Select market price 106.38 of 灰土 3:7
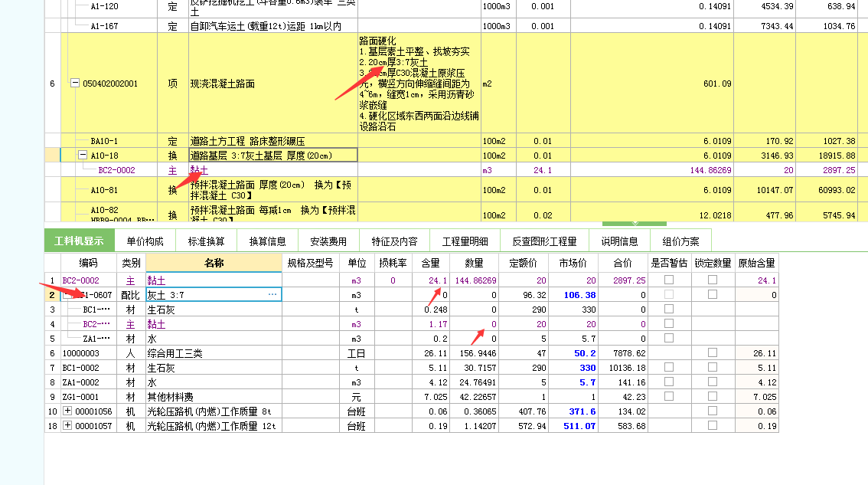Screen dimensions: 868x485 573,295
